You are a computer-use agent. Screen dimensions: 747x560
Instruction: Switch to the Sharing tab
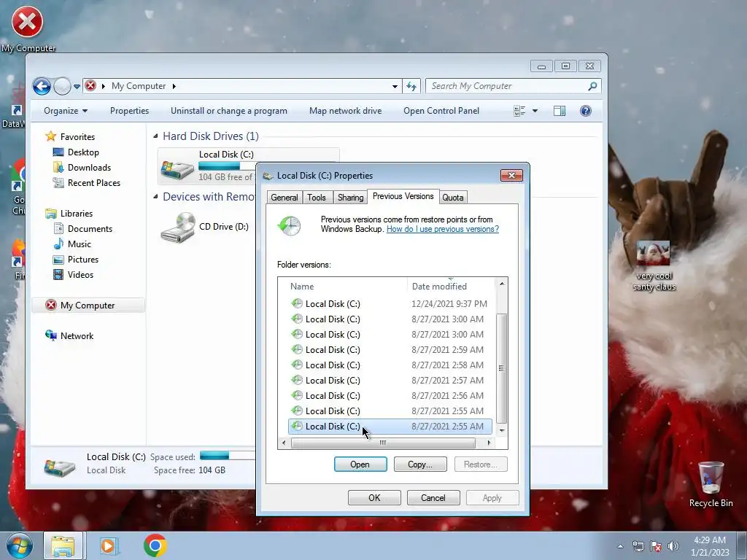coord(350,198)
